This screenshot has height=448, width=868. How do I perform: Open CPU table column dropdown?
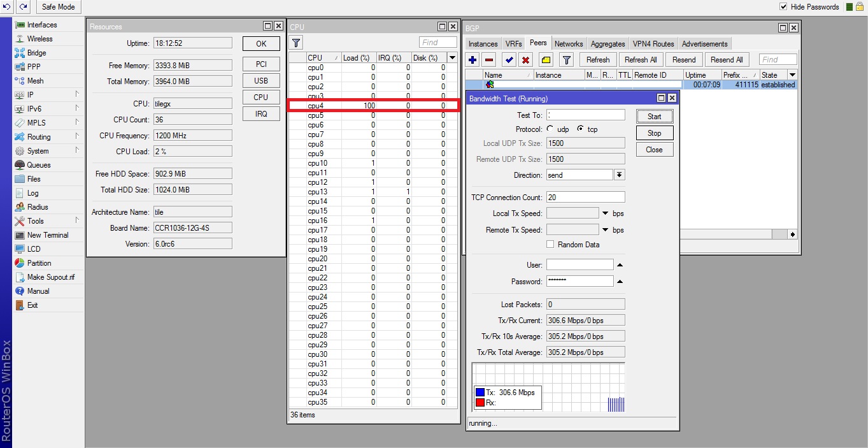(452, 57)
